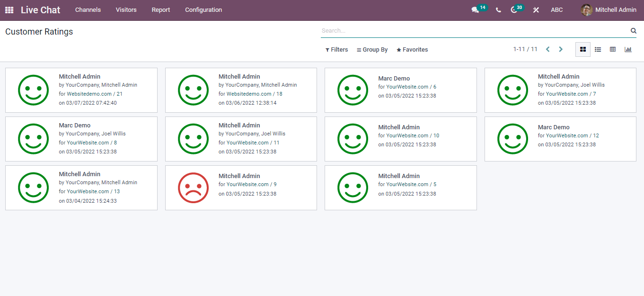Open the Channels menu

(x=88, y=10)
